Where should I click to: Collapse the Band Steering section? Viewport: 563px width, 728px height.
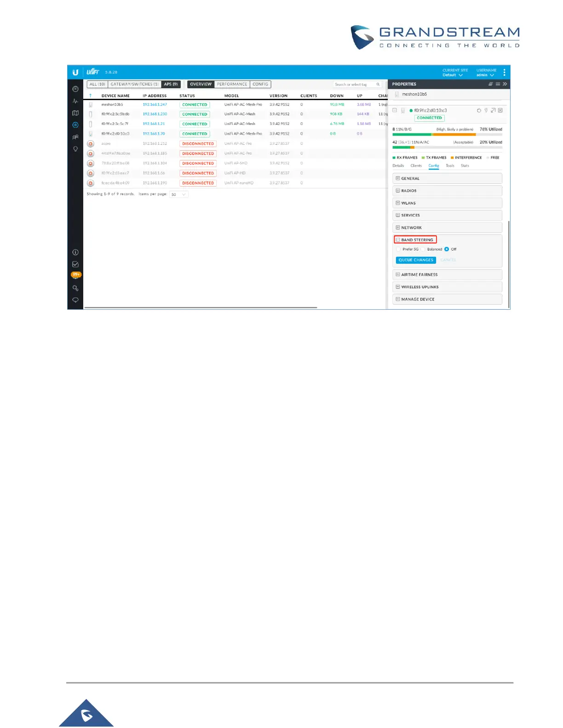(x=415, y=240)
